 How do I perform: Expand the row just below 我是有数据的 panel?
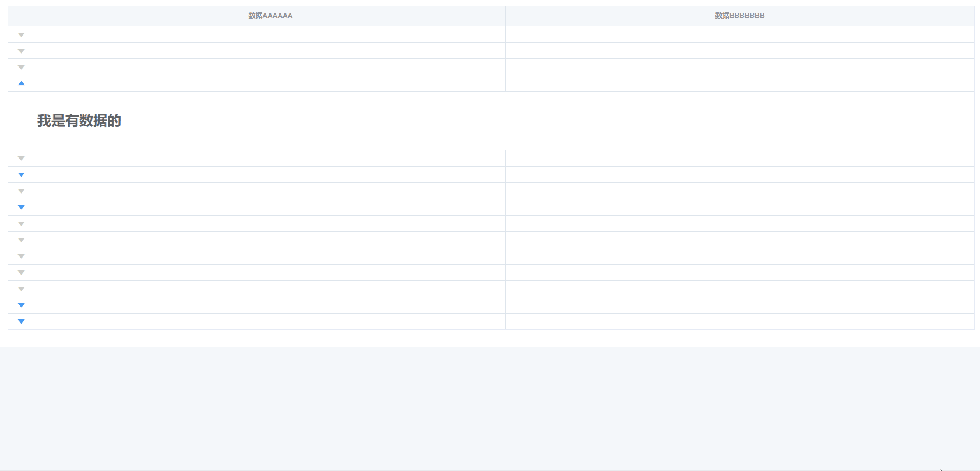[22, 158]
